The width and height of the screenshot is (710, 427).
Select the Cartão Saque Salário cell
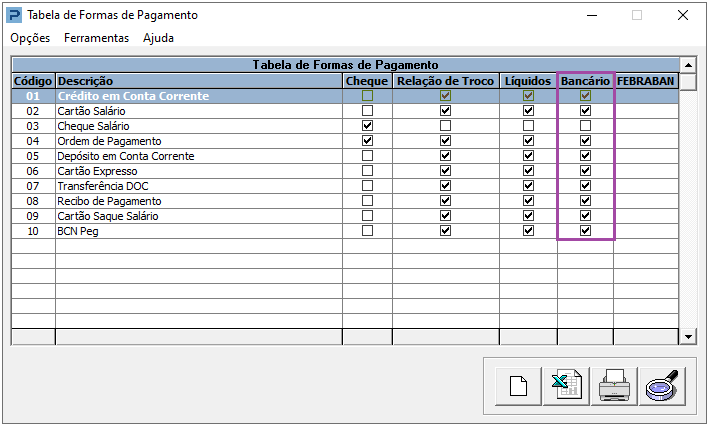(x=199, y=216)
